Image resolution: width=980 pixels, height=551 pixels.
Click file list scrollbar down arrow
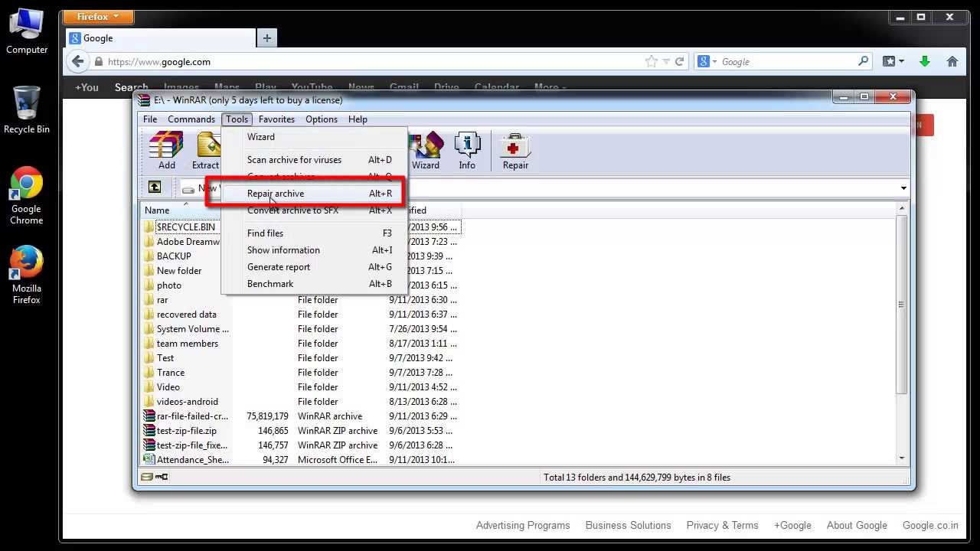[902, 458]
